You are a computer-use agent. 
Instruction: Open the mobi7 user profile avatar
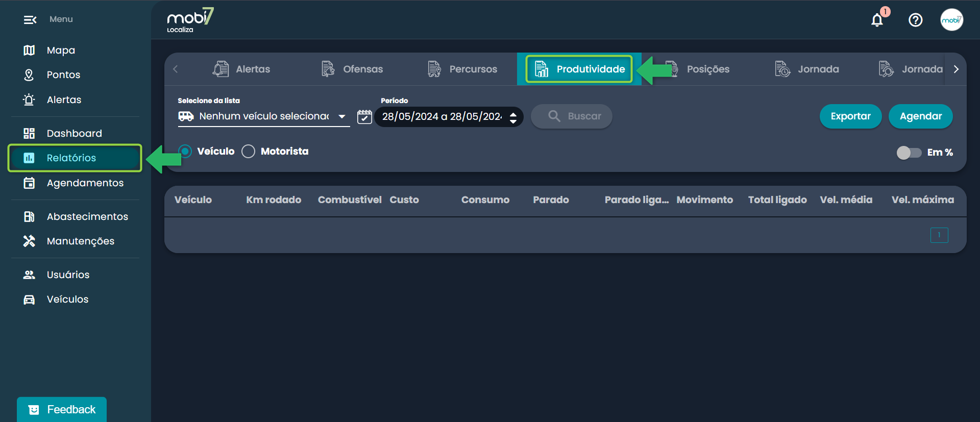pyautogui.click(x=951, y=20)
